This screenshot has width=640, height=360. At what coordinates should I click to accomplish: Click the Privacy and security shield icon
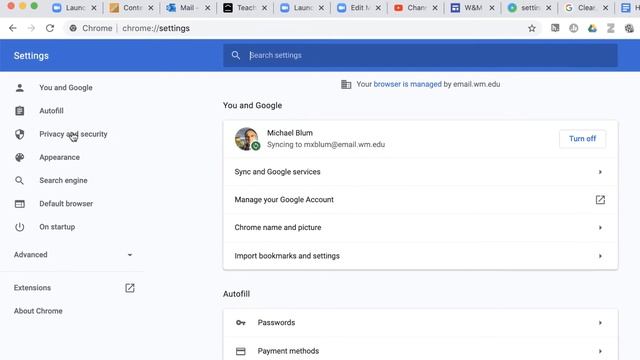pyautogui.click(x=20, y=134)
